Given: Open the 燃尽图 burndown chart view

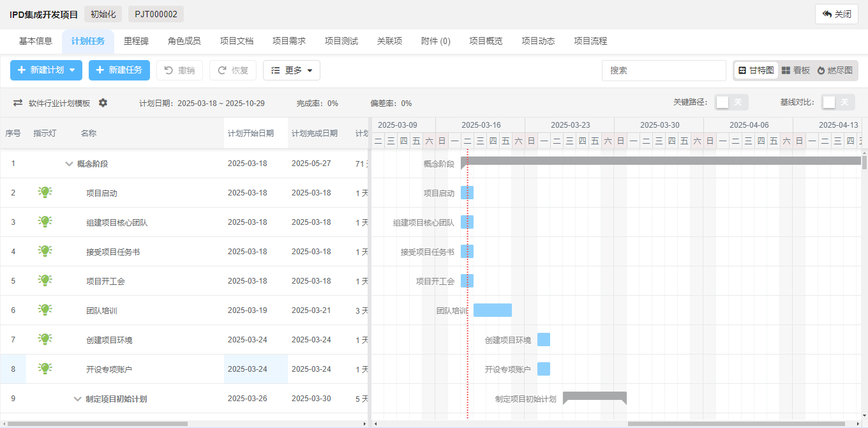Looking at the screenshot, I should click(x=835, y=70).
